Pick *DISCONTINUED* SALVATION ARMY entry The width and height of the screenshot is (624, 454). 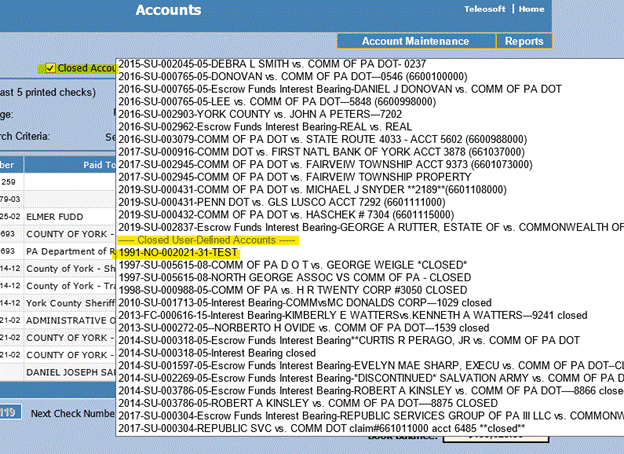click(370, 378)
